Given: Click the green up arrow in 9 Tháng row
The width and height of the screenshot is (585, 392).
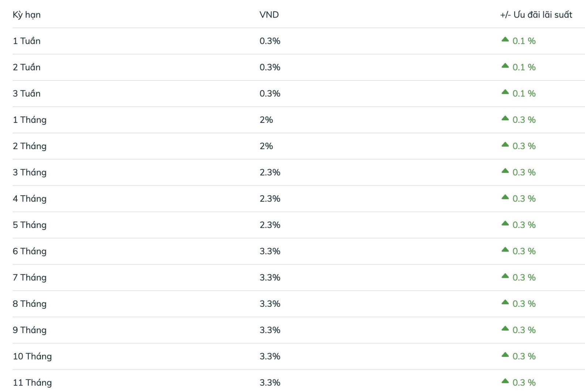Looking at the screenshot, I should (x=505, y=329).
